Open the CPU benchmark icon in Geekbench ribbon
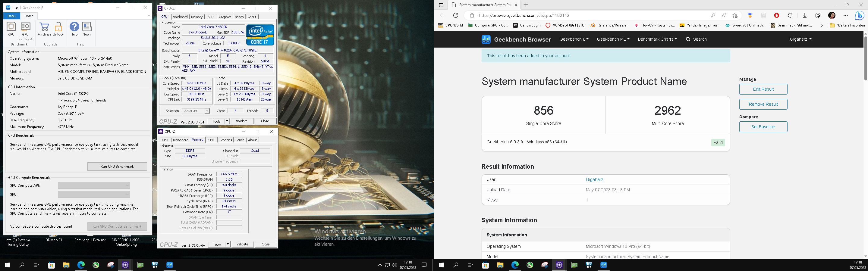The image size is (868, 271). click(x=11, y=29)
